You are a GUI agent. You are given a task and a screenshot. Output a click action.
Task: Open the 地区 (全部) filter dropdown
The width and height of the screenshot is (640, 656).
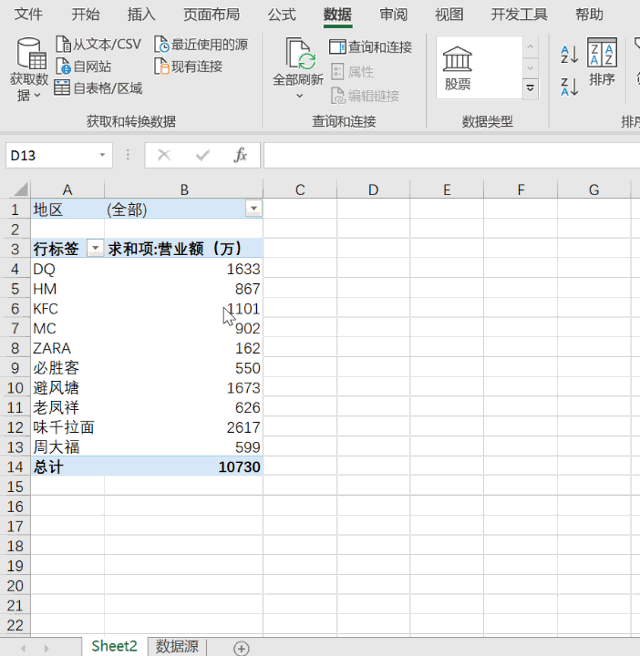pyautogui.click(x=253, y=208)
